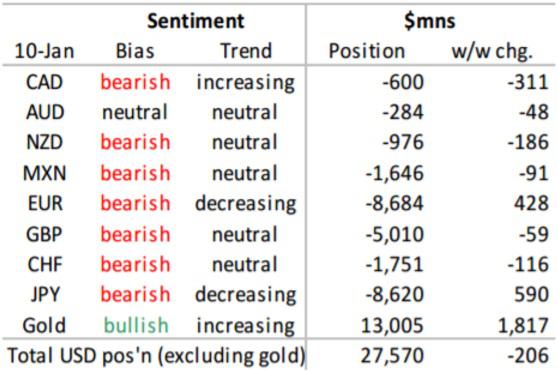558x371 pixels.
Task: Select total position value 27,570
Action: click(x=392, y=356)
